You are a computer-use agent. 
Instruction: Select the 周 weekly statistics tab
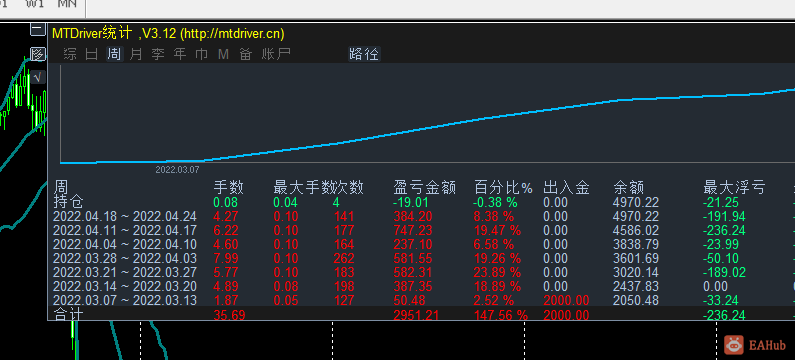pos(114,54)
